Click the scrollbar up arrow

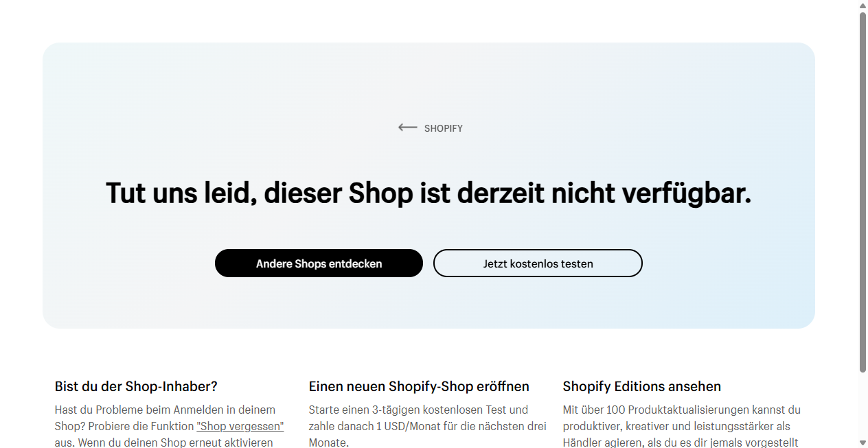[x=863, y=5]
